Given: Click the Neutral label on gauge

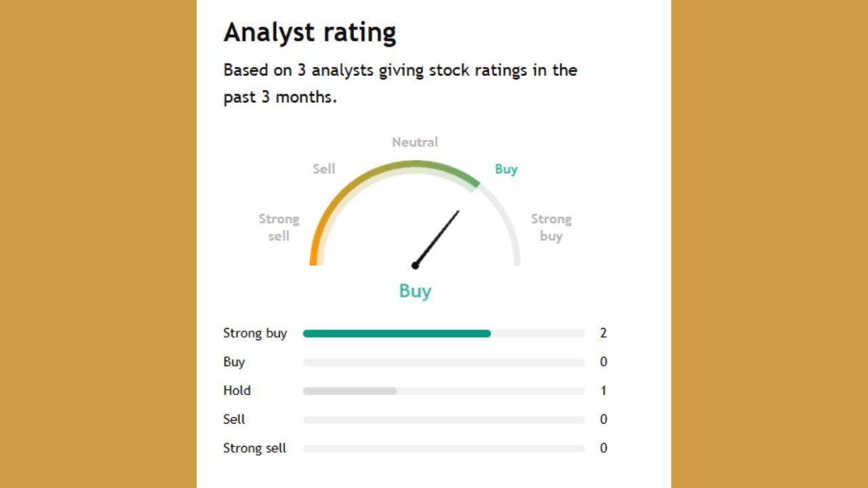Looking at the screenshot, I should 415,142.
